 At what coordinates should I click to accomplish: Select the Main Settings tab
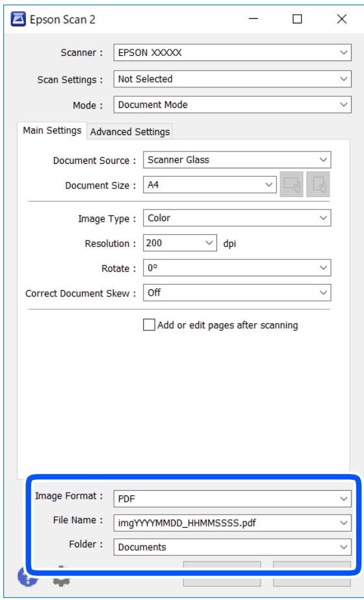[x=52, y=131]
